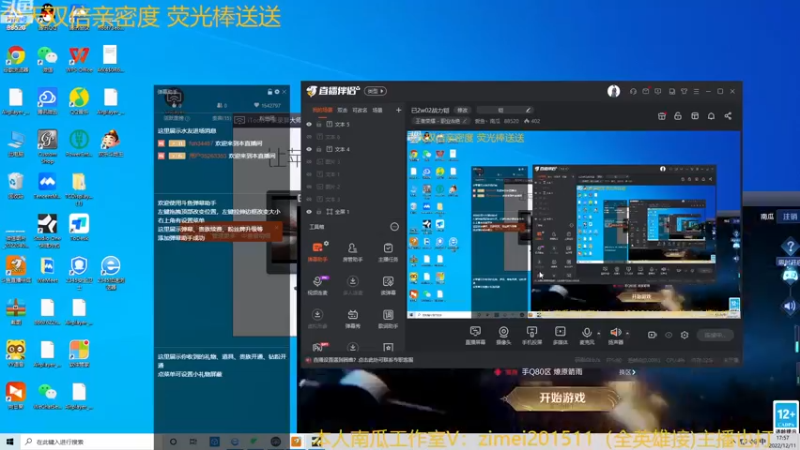Open the 弹幕助手 tool in the toolbox
Image resolution: width=800 pixels, height=450 pixels.
(317, 252)
